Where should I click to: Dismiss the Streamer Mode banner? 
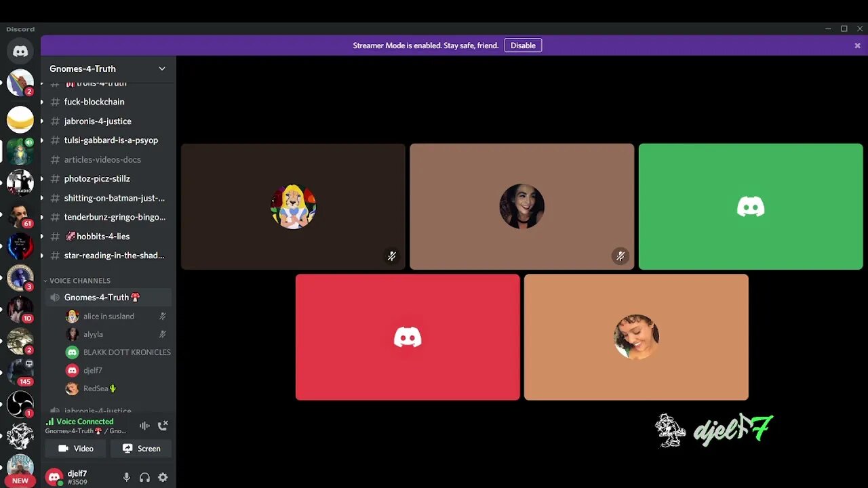(x=857, y=45)
